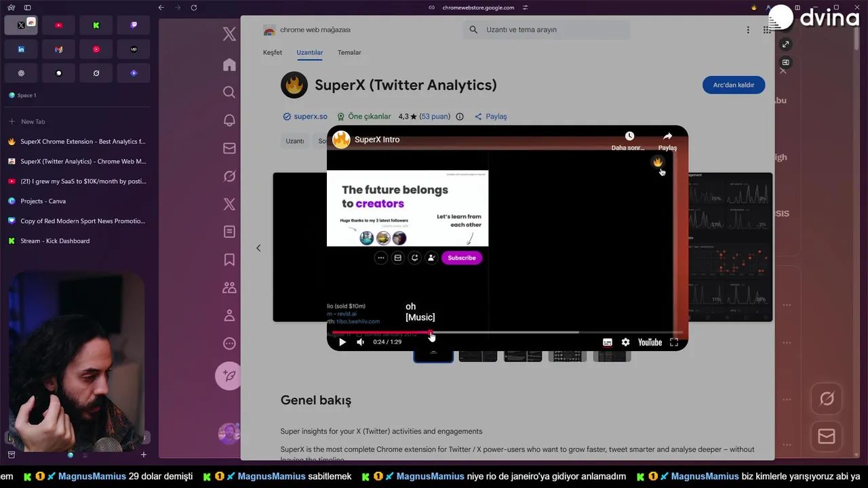
Task: Open the pinned Kick tab tile
Action: click(x=96, y=25)
